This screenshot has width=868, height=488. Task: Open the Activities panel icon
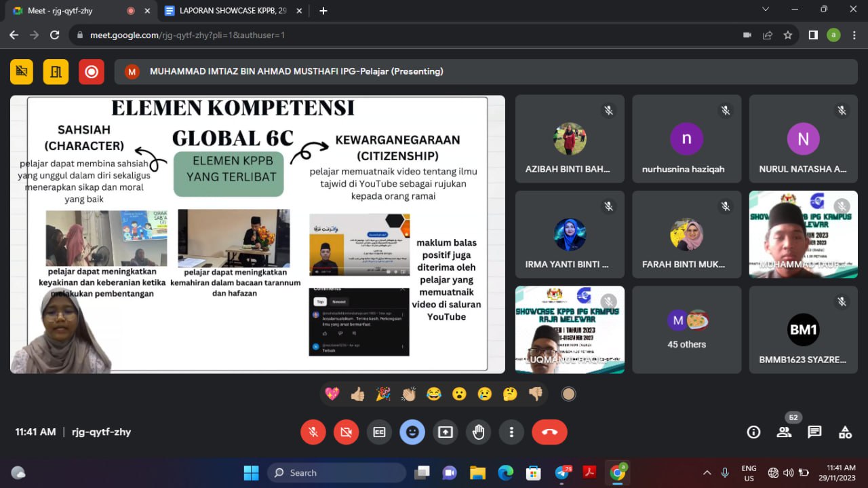pos(845,432)
